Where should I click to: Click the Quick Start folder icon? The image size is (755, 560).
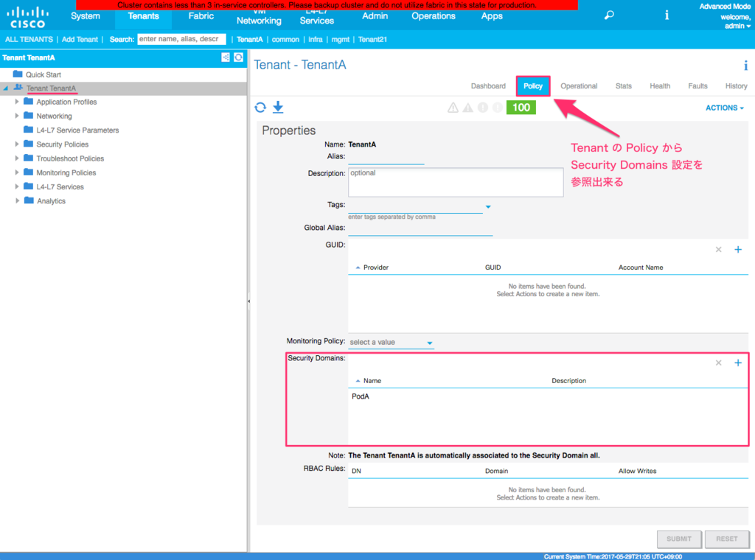pos(18,74)
